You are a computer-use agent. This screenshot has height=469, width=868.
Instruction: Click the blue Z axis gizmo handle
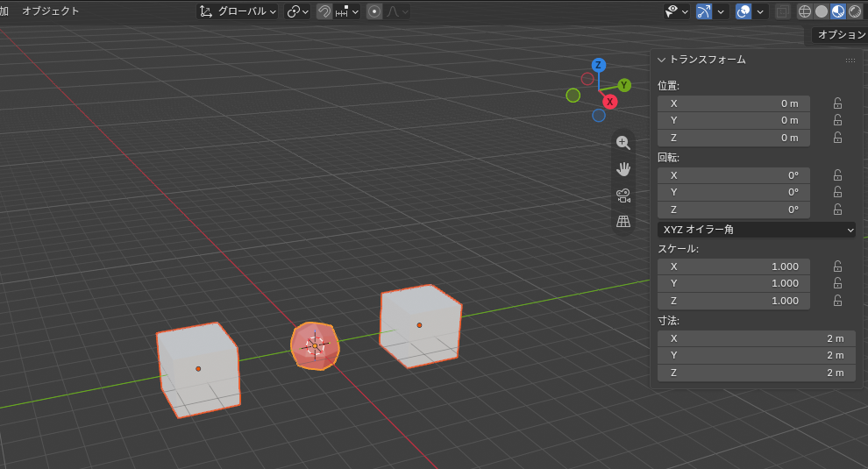[599, 66]
